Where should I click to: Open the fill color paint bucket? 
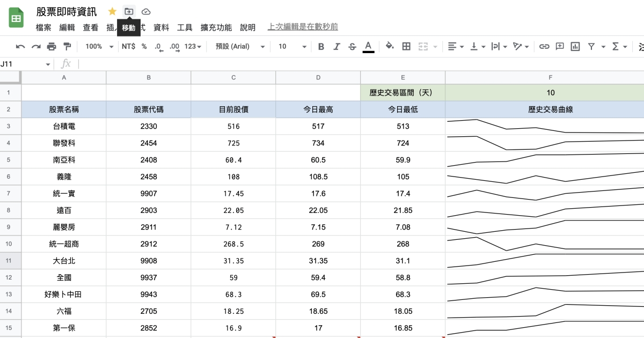[x=390, y=47]
